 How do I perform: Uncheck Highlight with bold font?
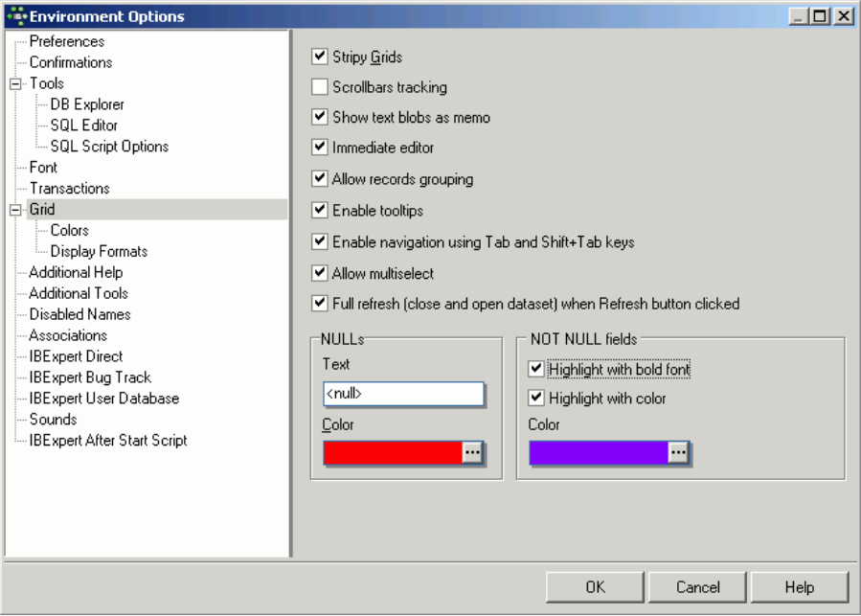[x=536, y=369]
